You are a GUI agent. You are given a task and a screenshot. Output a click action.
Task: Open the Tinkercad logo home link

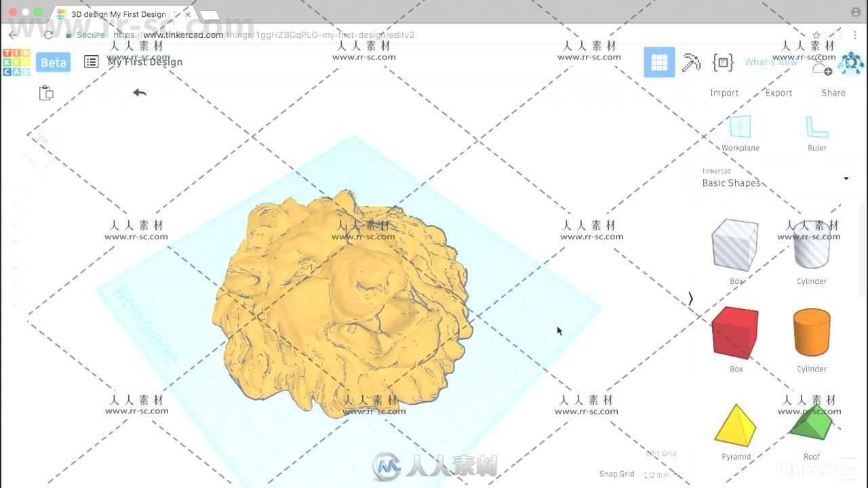pos(16,62)
